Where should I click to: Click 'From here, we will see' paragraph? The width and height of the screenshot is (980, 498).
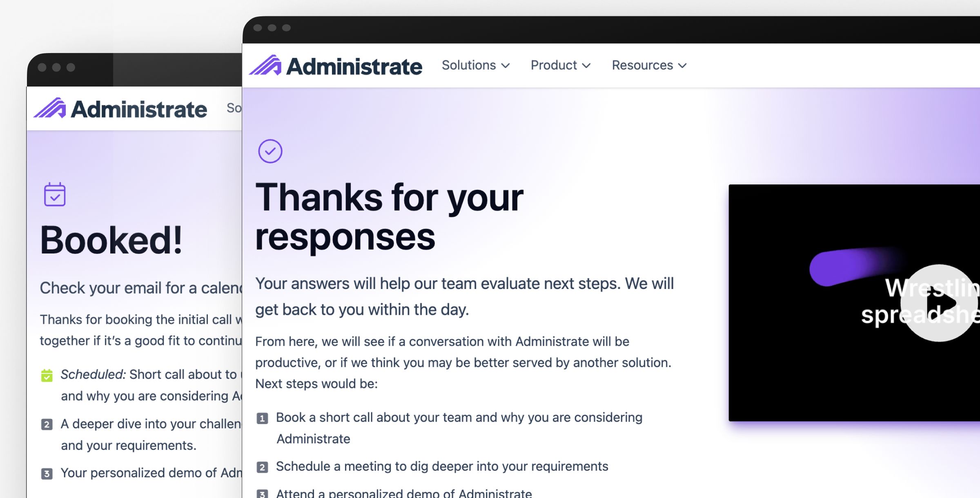(x=463, y=362)
